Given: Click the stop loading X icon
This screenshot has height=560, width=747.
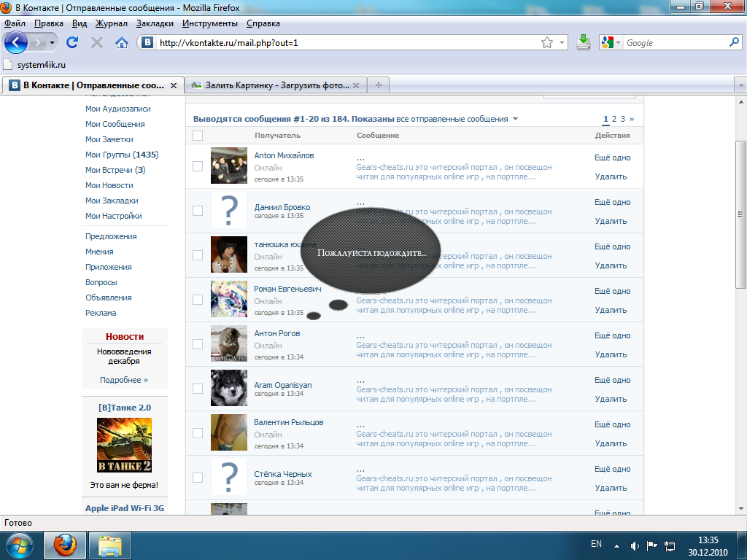Looking at the screenshot, I should pyautogui.click(x=97, y=43).
